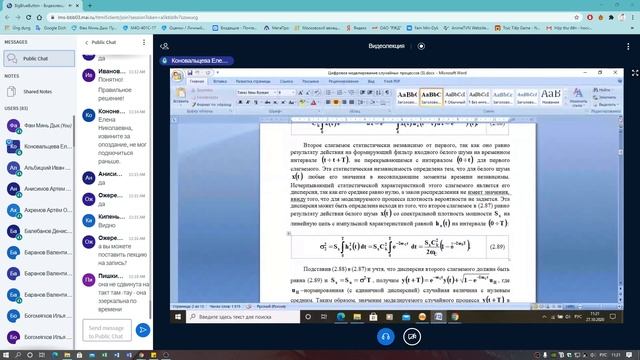Screen dimensions: 640x360
Task: Click the send message arrow button
Action: point(142,330)
